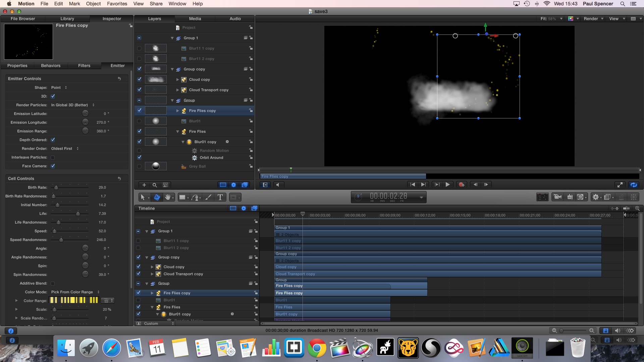
Task: Enable the Additive Blend checkbox
Action: [x=53, y=284]
